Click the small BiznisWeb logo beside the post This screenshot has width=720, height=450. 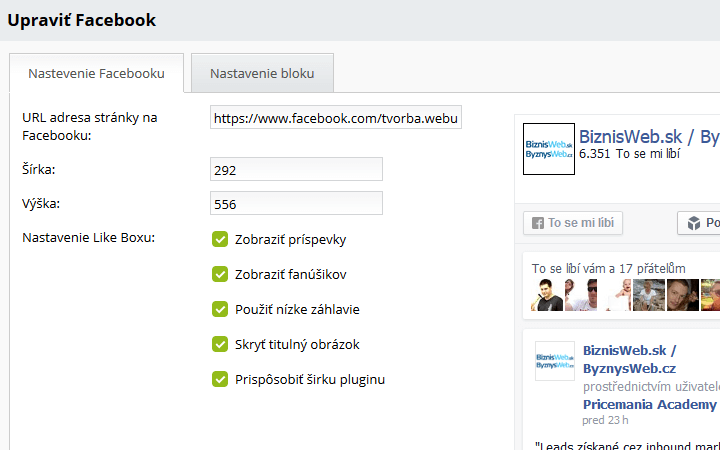555,361
